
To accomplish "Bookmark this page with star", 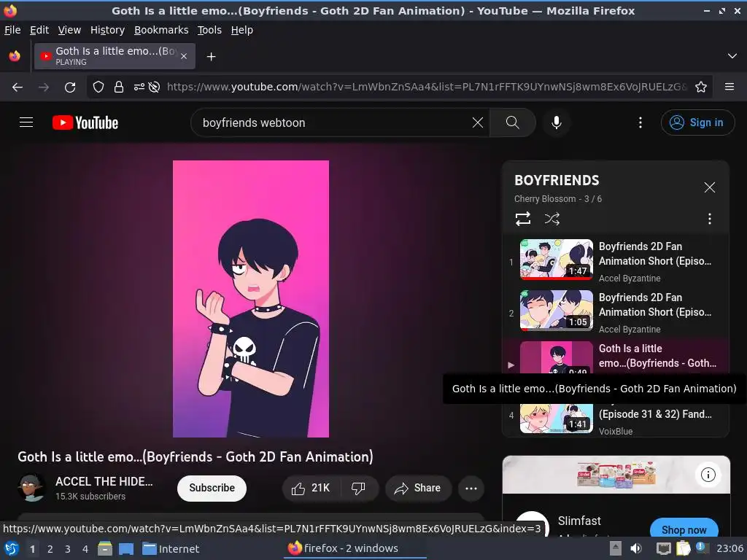I will click(x=701, y=87).
